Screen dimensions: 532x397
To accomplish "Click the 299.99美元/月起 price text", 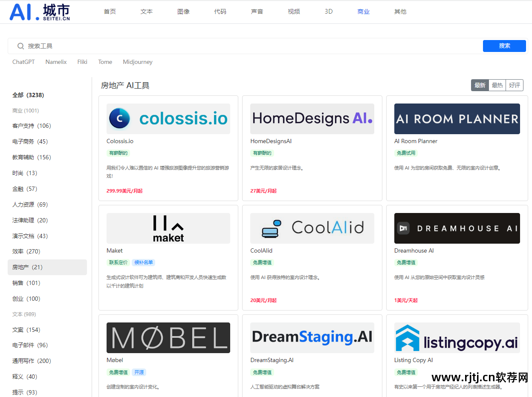I will (x=124, y=191).
